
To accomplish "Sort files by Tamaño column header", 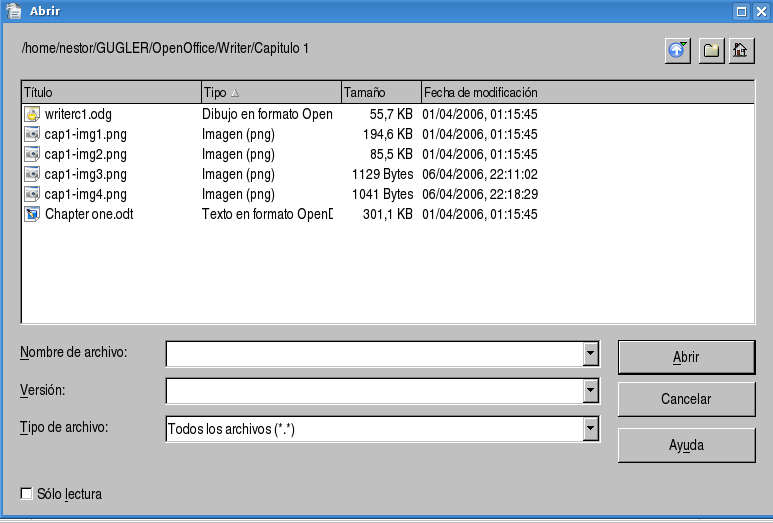I will (380, 92).
